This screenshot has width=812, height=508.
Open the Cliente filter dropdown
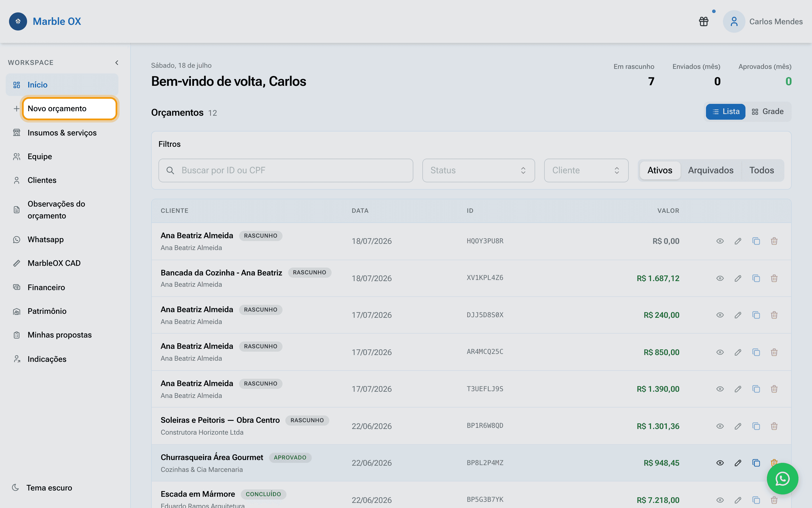pos(586,170)
